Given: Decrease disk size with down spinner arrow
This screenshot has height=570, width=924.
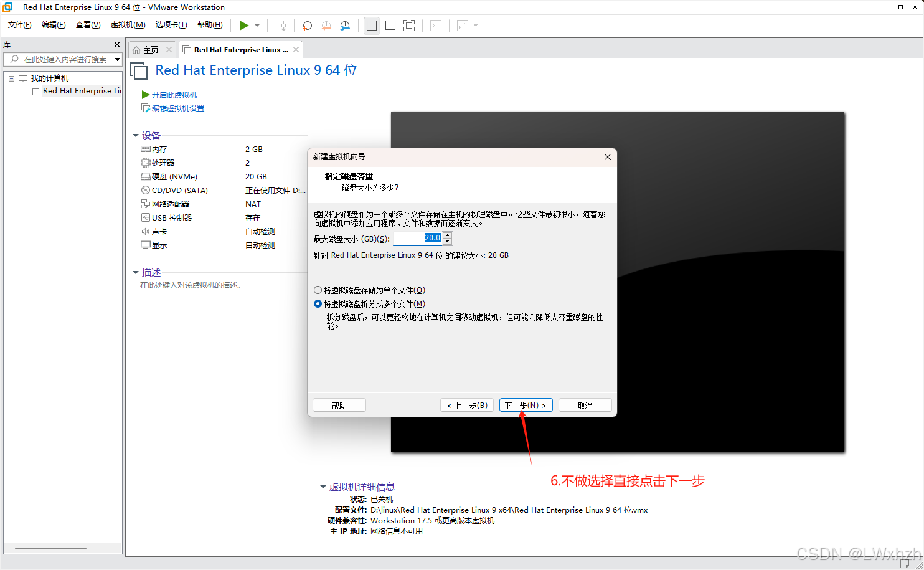Looking at the screenshot, I should point(447,242).
